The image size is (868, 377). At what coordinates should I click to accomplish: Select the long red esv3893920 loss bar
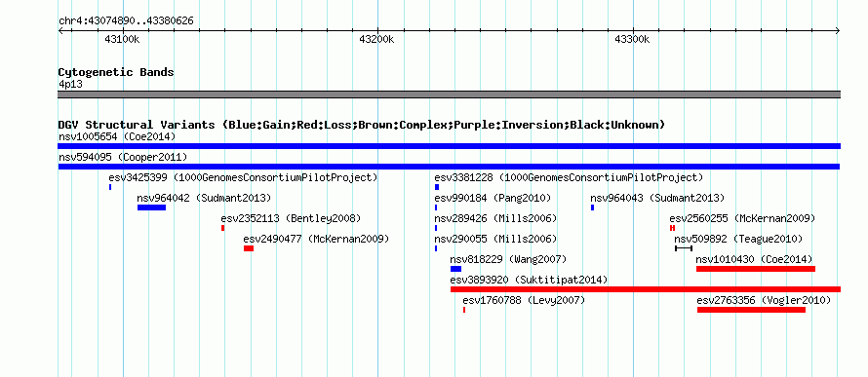(x=646, y=289)
